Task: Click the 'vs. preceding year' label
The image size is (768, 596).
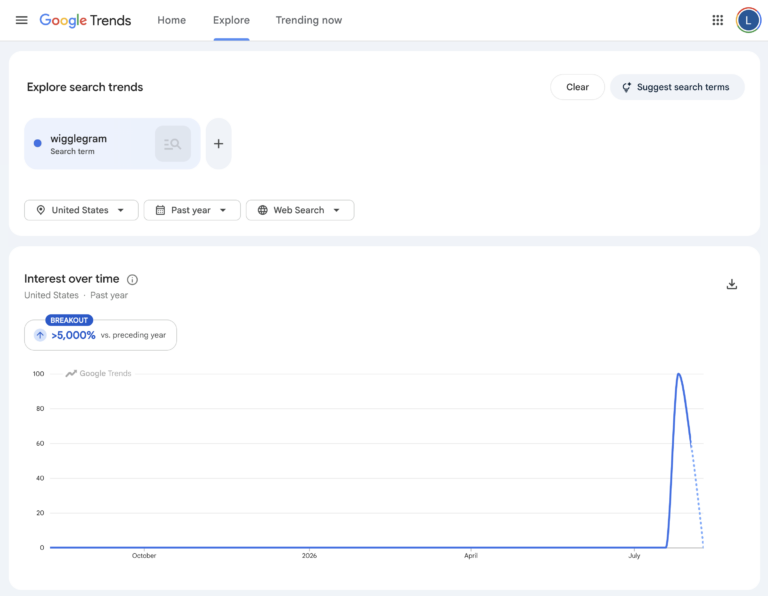Action: pos(133,335)
